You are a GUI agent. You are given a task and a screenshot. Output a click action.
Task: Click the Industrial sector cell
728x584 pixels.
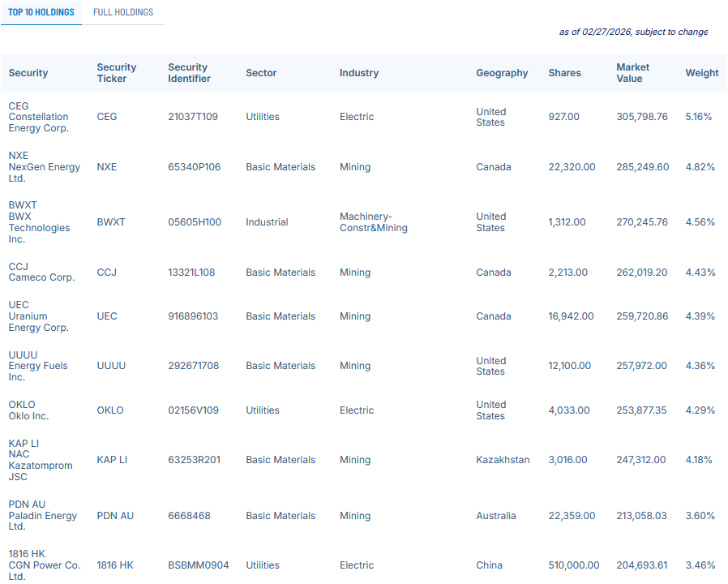tap(267, 222)
